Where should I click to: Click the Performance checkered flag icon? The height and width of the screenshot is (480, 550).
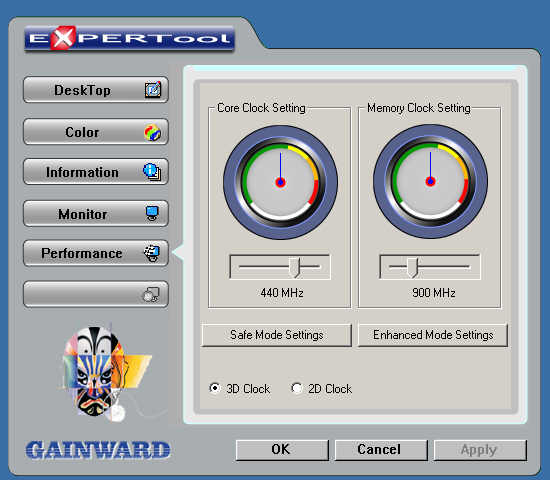tap(152, 253)
